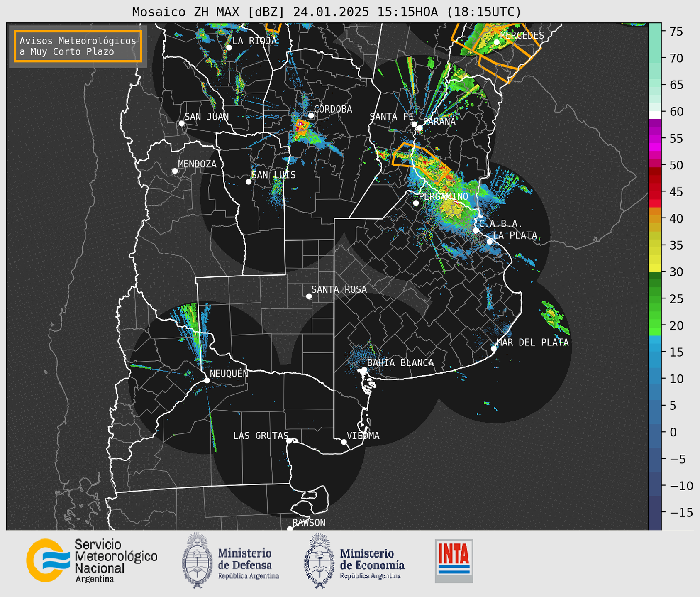Click the SANTA ROSA city marker dot
Screen dimensions: 700x597
click(309, 296)
